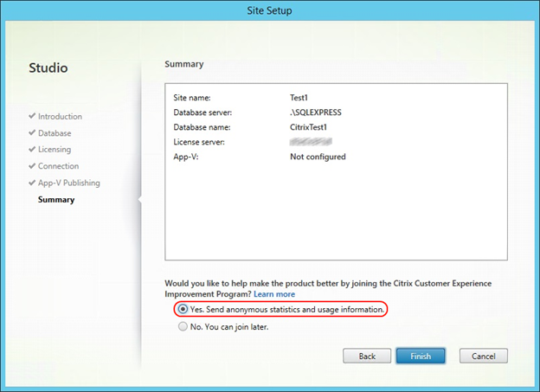Click the Summary heading above details box
Image resolution: width=540 pixels, height=392 pixels.
[x=184, y=64]
